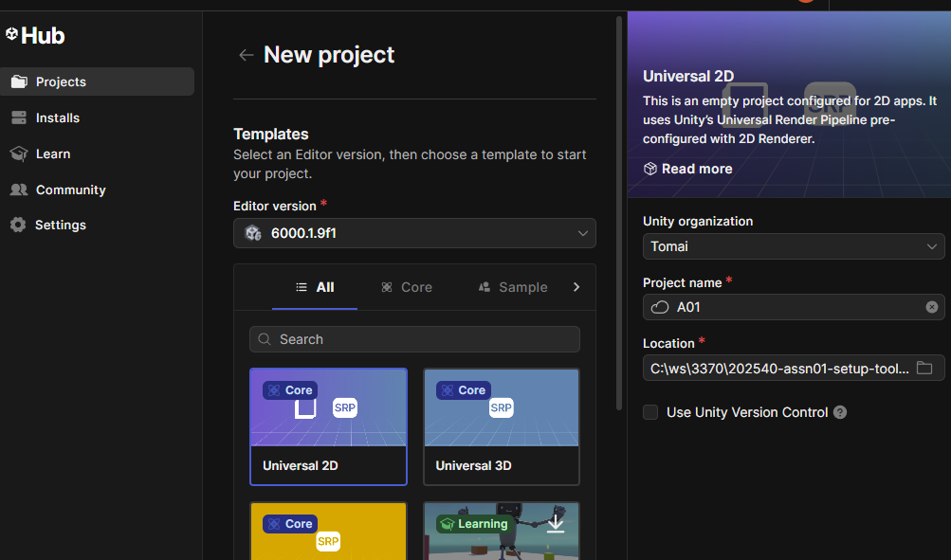Enable the Use Unity Version Control checkbox

click(650, 413)
